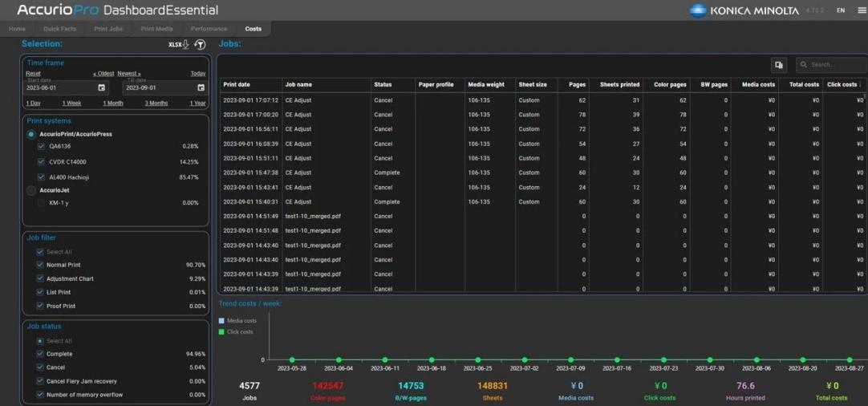Viewport: 868px width, 406px height.
Task: Switch to the Print Media tab
Action: coord(156,29)
